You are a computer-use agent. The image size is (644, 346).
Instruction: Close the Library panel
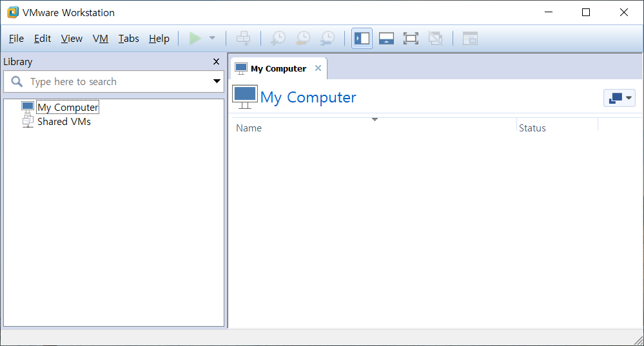click(216, 62)
